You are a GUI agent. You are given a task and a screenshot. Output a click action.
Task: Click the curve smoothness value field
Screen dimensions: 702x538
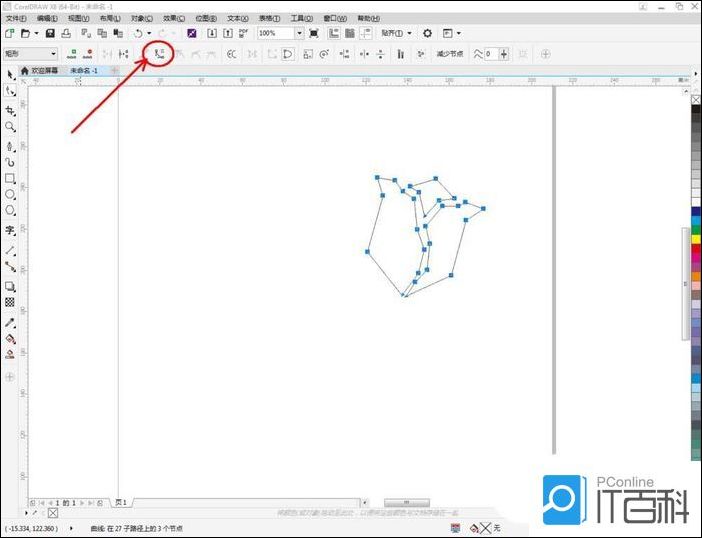(x=491, y=54)
